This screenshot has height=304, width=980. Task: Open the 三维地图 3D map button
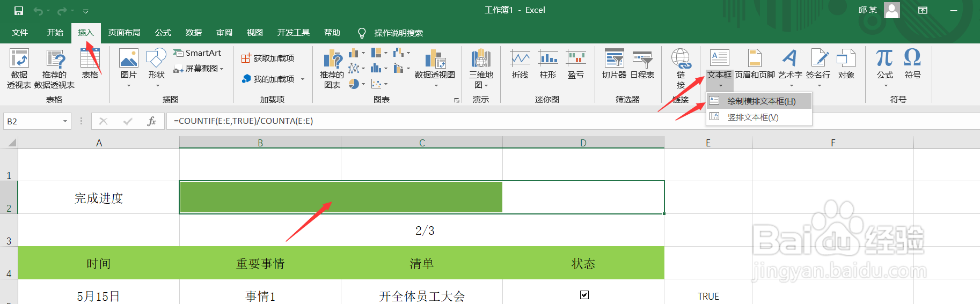481,69
